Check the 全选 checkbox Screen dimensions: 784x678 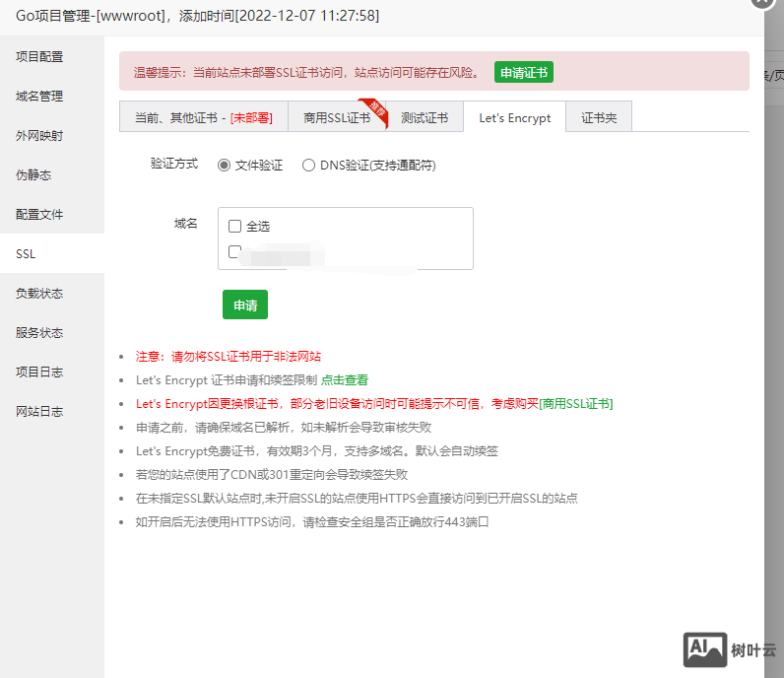[x=234, y=226]
